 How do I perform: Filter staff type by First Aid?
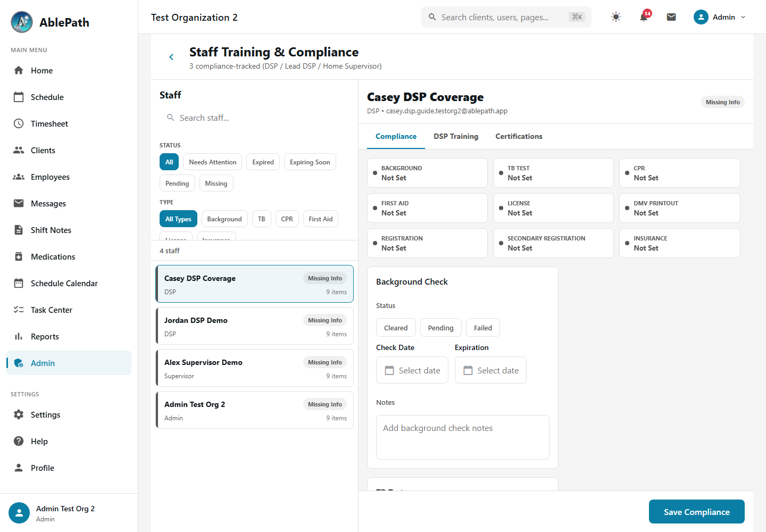pyautogui.click(x=321, y=219)
